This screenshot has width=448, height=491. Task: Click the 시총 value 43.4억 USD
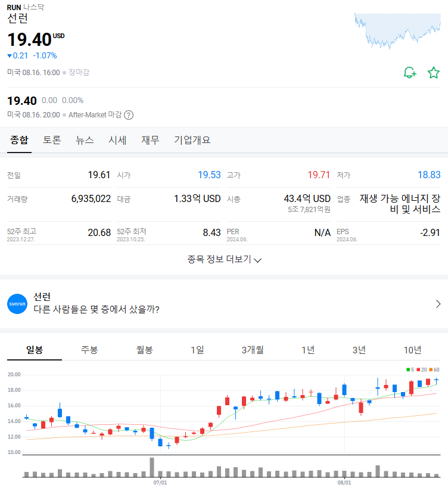pos(307,198)
